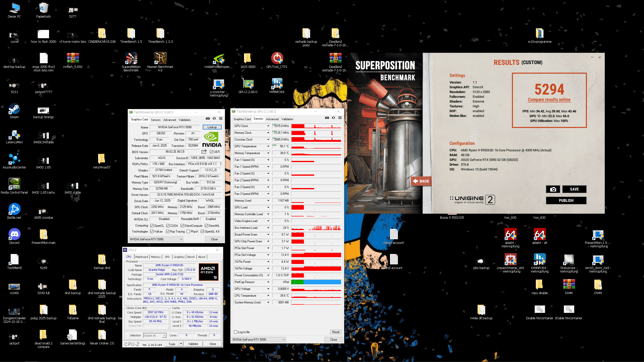Click the GPU-Z screenshot camera icon

(208, 118)
